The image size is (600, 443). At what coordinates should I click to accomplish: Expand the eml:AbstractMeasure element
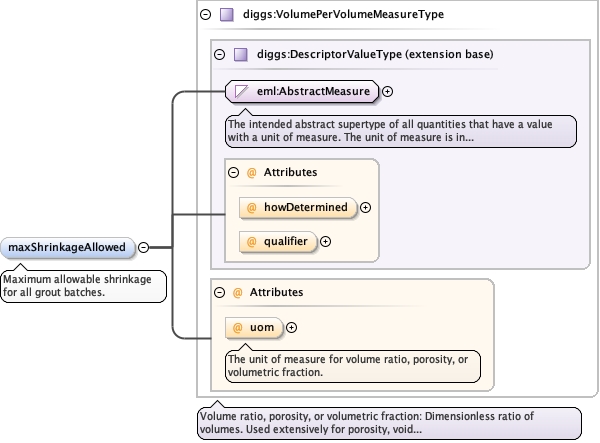[x=388, y=92]
